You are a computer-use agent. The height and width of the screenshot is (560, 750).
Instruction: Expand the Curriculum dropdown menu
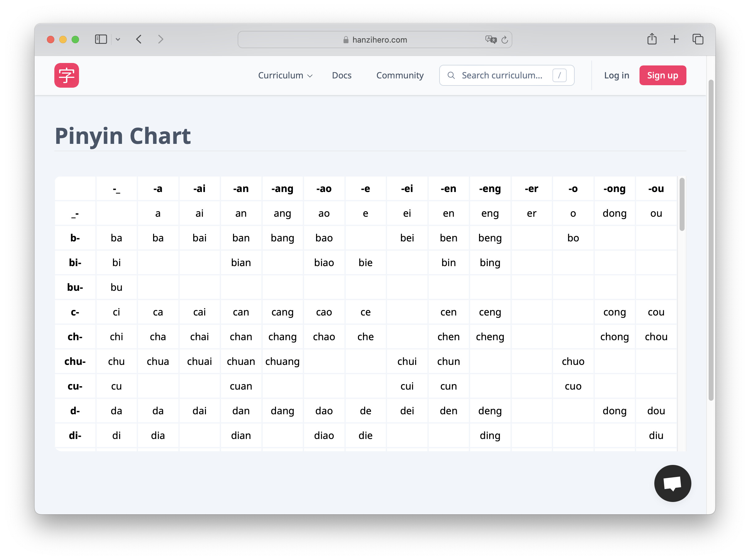(x=285, y=75)
